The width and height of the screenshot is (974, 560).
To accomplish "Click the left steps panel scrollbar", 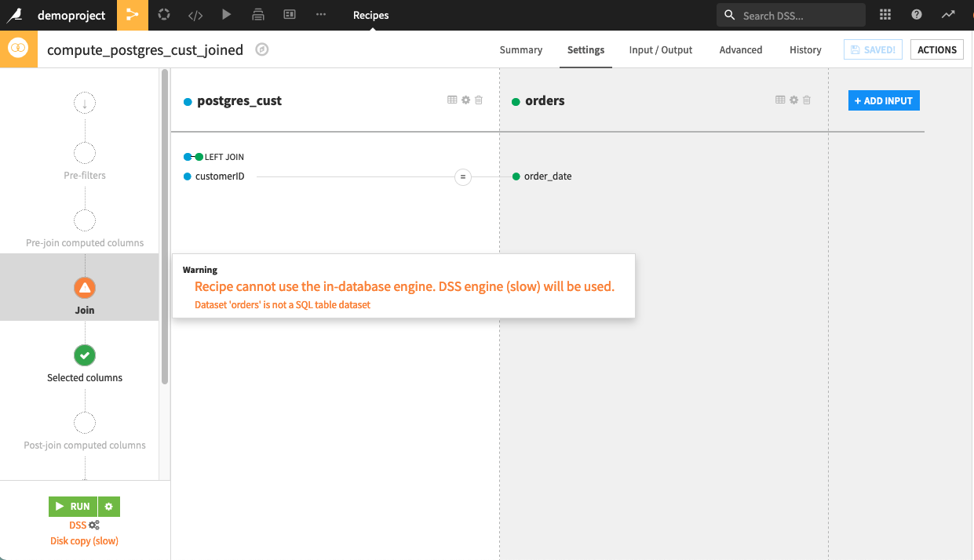I will coord(165,227).
